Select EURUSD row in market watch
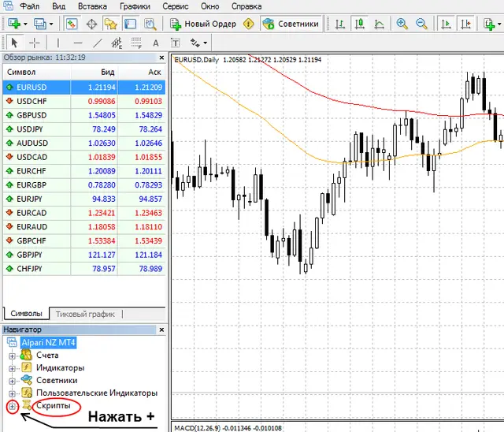Image resolution: width=504 pixels, height=432 pixels. 84,88
